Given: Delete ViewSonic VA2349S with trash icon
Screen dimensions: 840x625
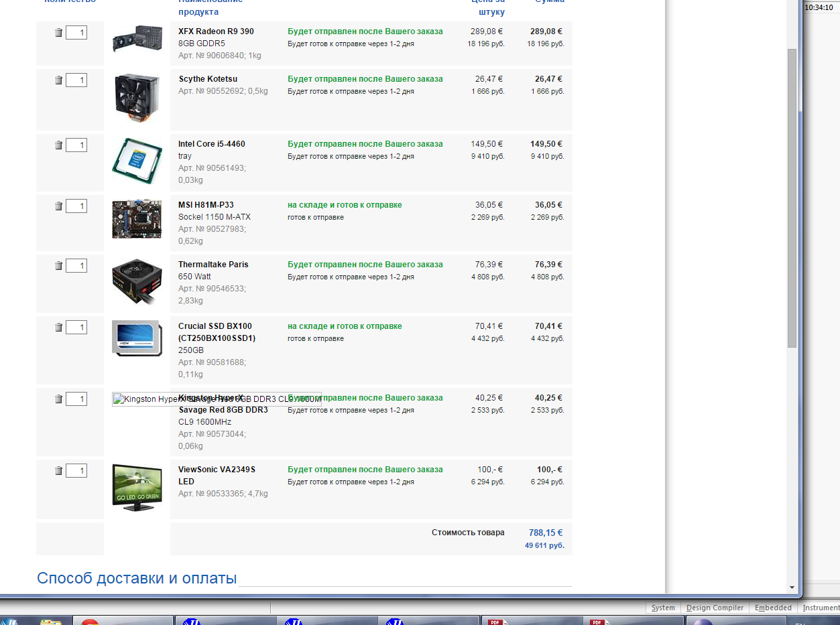Looking at the screenshot, I should 58,471.
